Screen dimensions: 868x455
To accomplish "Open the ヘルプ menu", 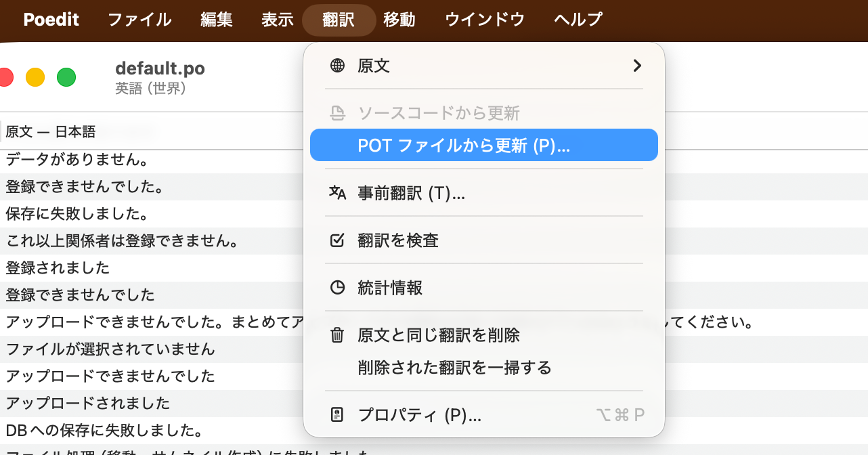I will [x=576, y=20].
